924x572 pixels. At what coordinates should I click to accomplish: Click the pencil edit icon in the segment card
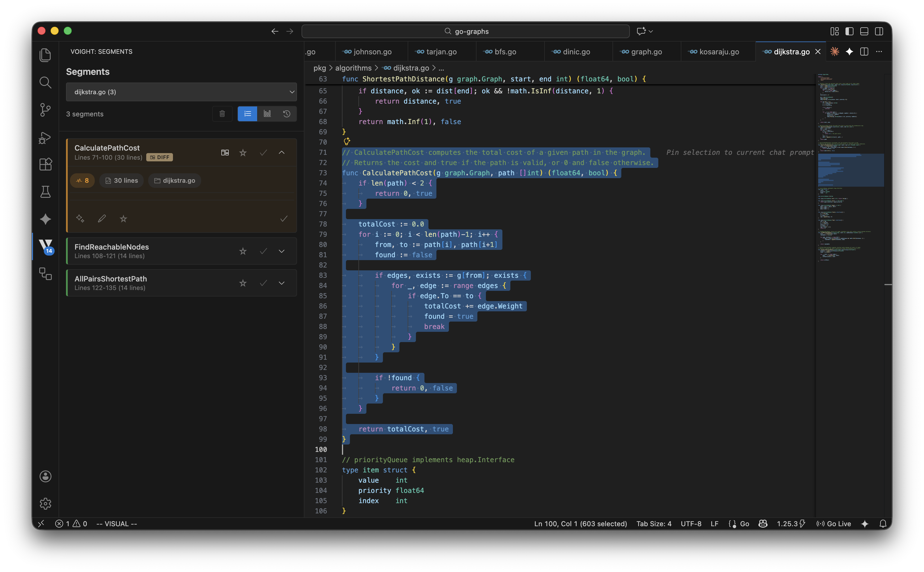pos(102,219)
